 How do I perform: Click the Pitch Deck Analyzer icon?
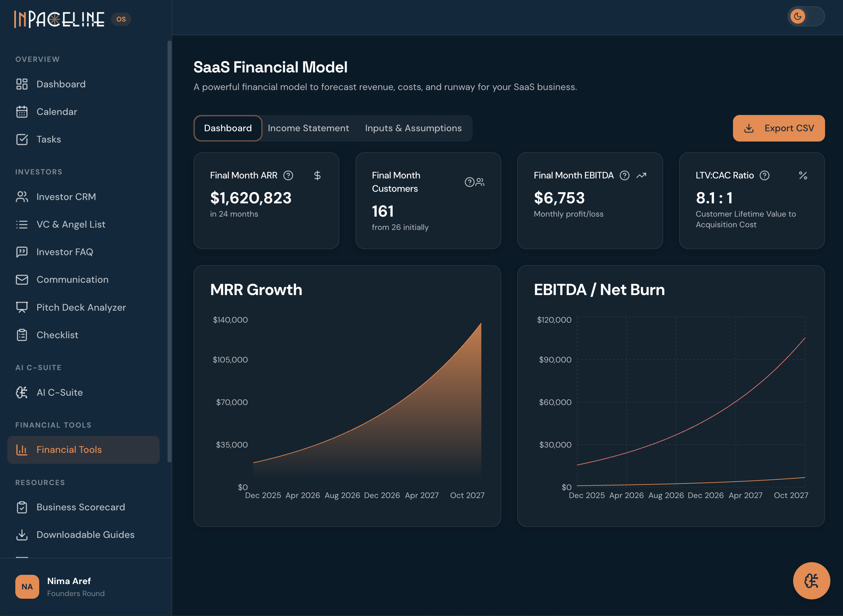point(22,307)
